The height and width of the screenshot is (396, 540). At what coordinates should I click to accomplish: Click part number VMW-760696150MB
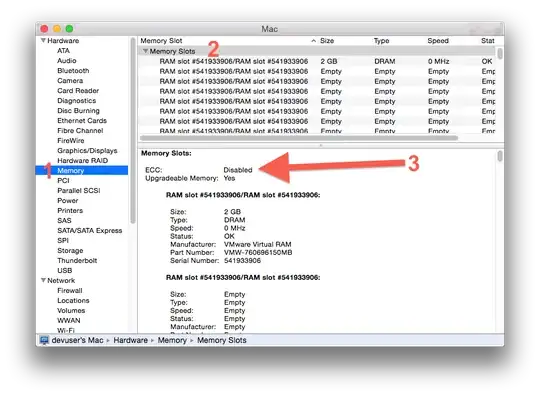tap(258, 252)
